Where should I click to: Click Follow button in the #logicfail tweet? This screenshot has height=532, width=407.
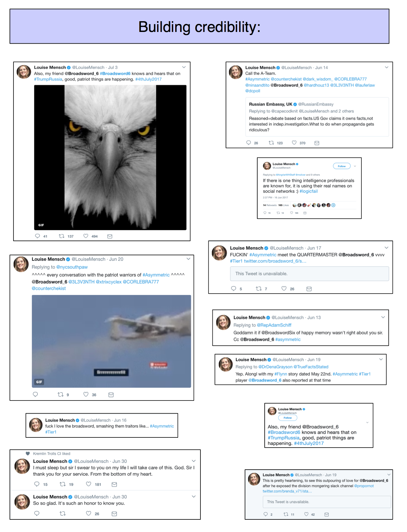pyautogui.click(x=342, y=166)
